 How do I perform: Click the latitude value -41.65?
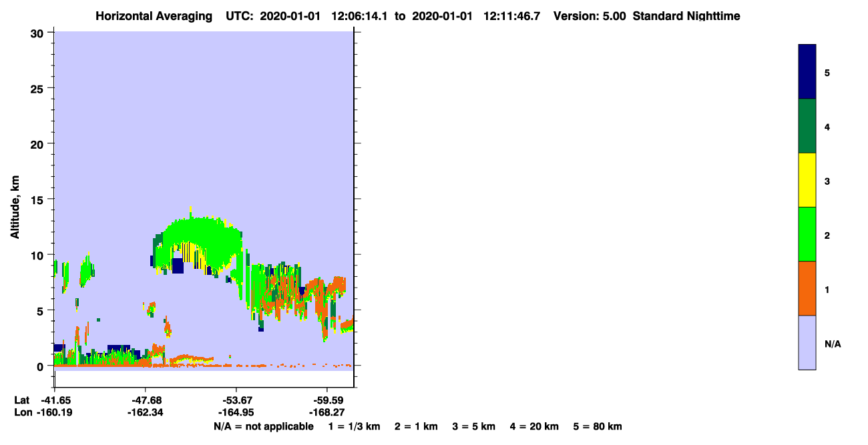coord(55,400)
